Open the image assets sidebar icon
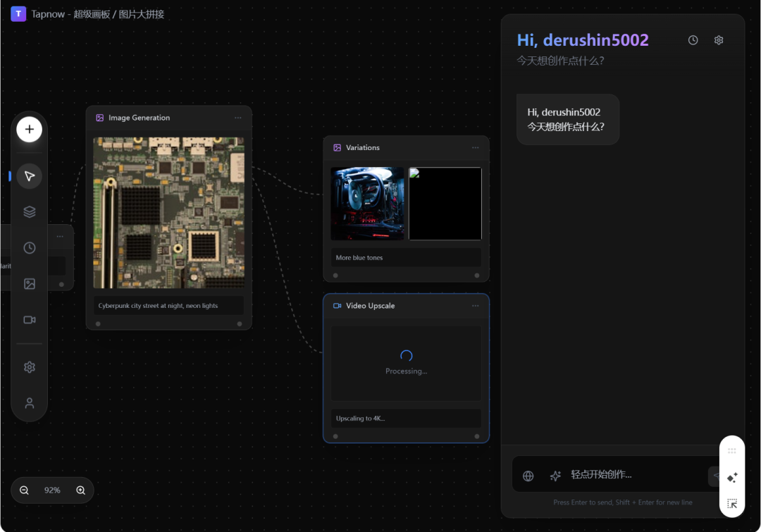 [30, 284]
